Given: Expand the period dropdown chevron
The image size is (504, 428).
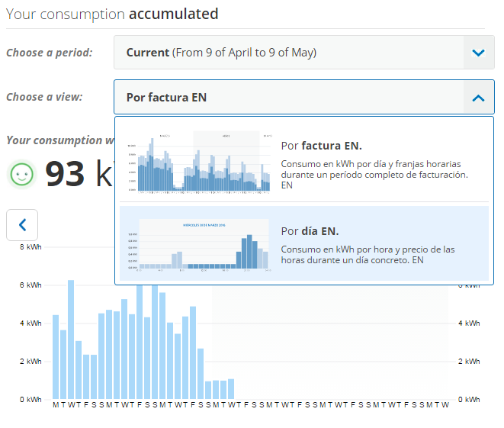Looking at the screenshot, I should 478,53.
